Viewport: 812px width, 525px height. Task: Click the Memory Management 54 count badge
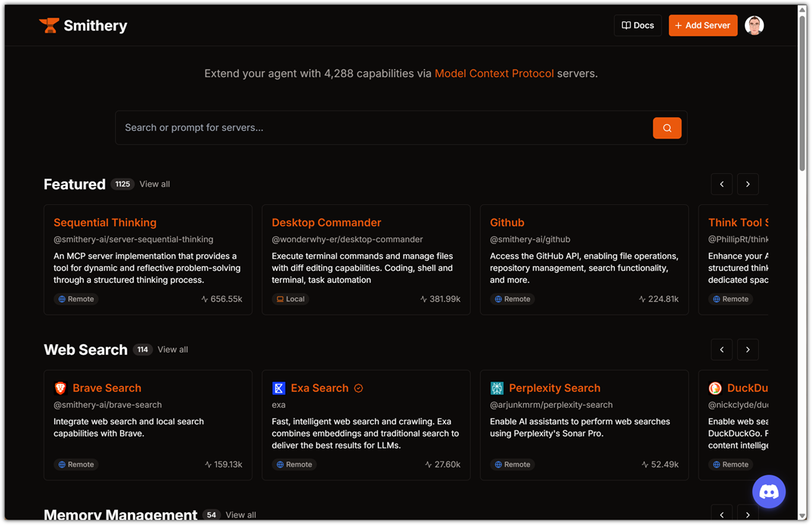(x=211, y=514)
